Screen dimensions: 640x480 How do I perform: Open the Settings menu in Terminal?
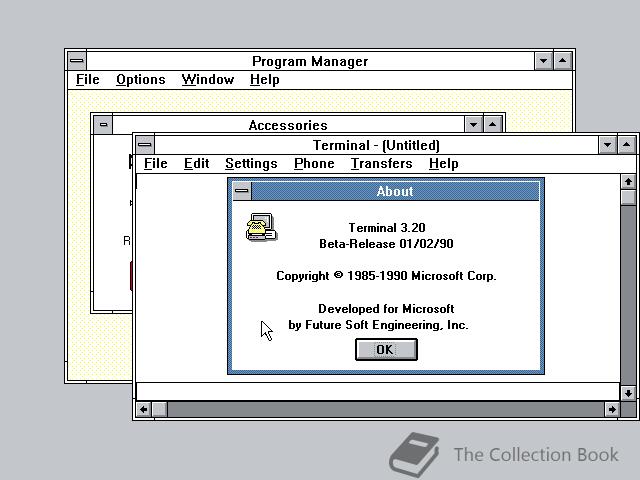pos(251,164)
